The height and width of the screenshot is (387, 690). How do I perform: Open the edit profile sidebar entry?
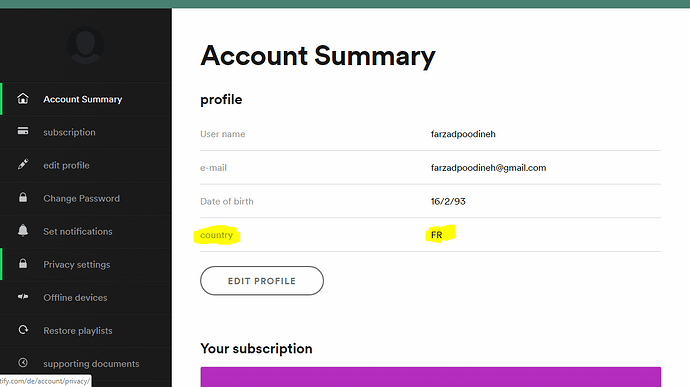pyautogui.click(x=86, y=165)
